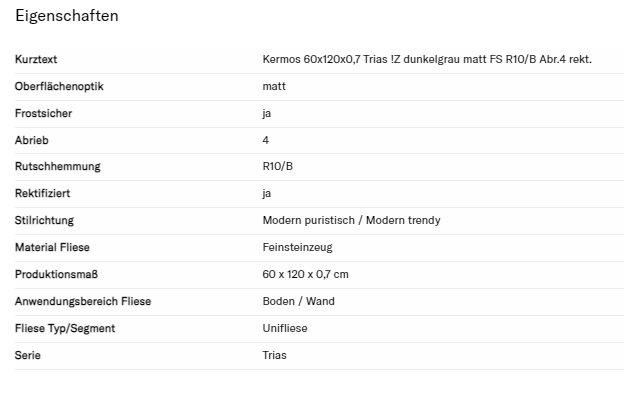Click the Unifliese value
624x405 pixels.
tap(285, 328)
